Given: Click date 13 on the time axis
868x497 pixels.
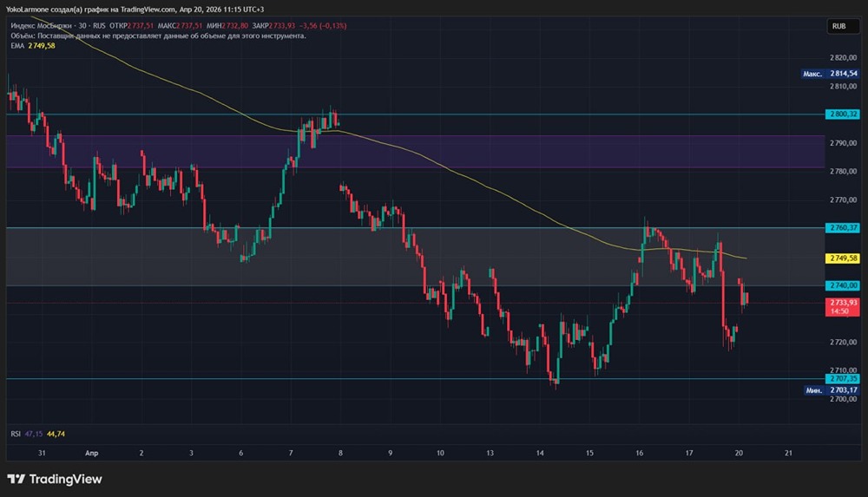Looking at the screenshot, I should pyautogui.click(x=490, y=453).
